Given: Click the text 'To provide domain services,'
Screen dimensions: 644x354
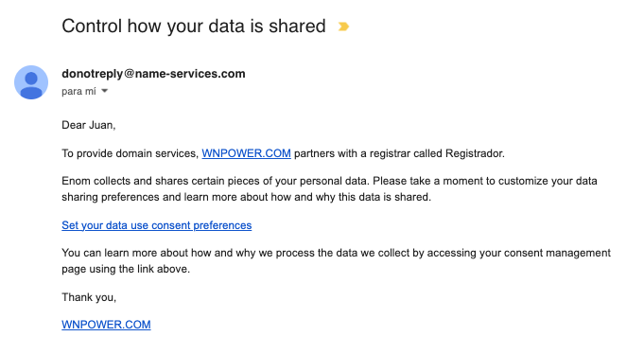Looking at the screenshot, I should [x=131, y=153].
